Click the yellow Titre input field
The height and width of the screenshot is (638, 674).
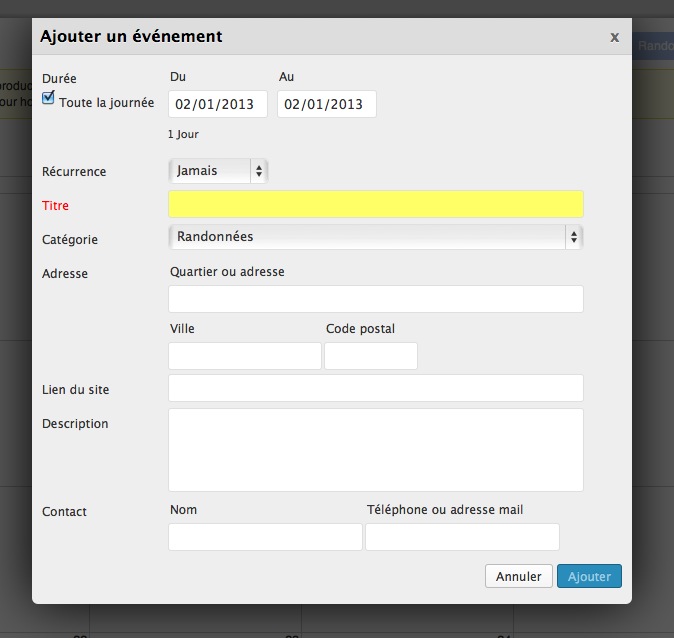point(375,204)
